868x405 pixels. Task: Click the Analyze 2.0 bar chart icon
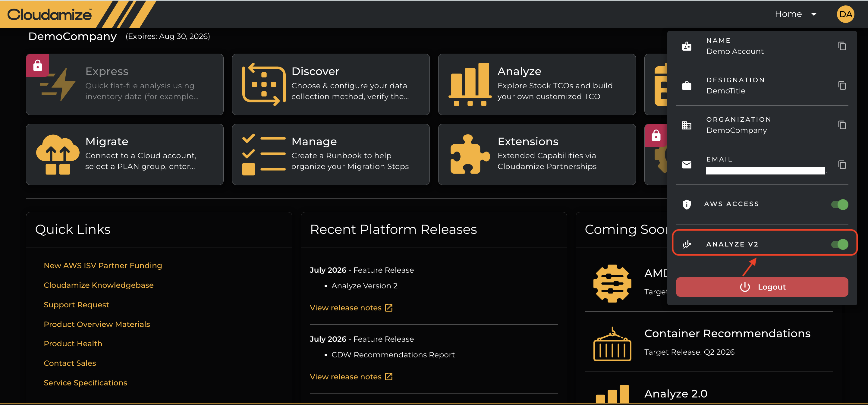612,394
